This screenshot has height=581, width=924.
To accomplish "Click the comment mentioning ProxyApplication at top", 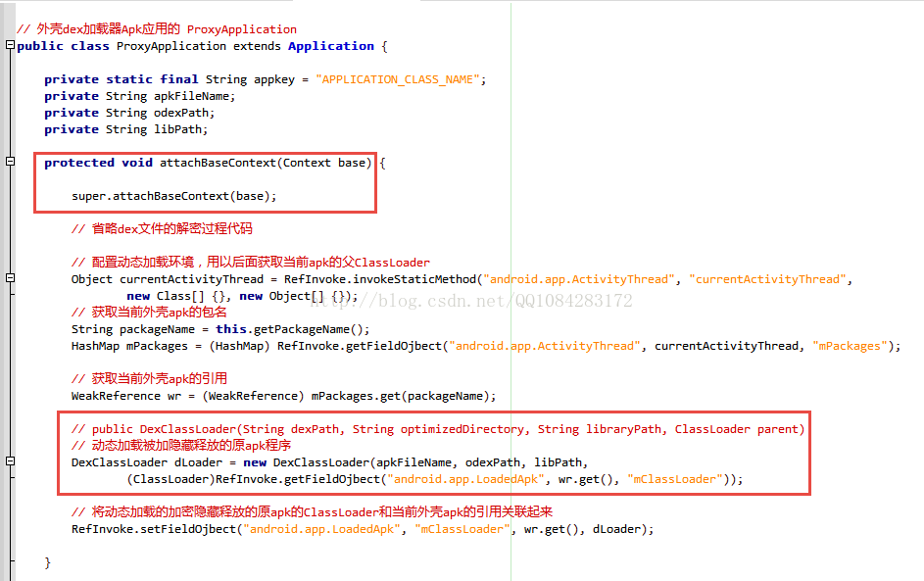I will point(157,28).
